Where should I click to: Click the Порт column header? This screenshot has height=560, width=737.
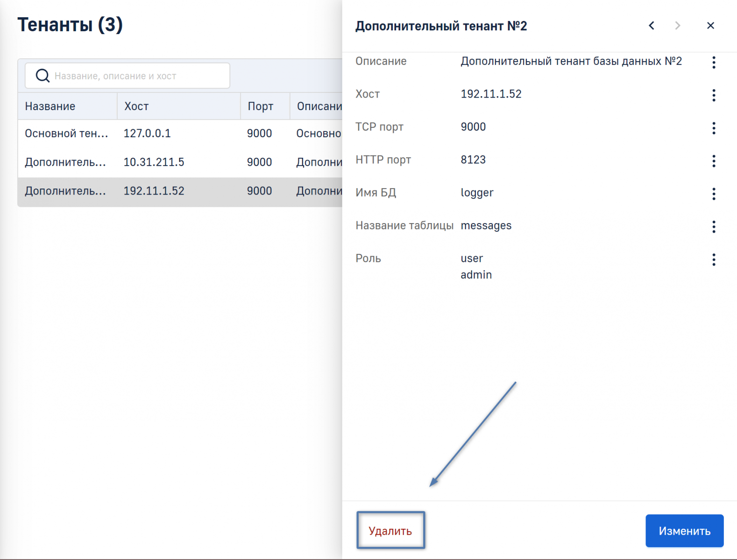point(260,106)
